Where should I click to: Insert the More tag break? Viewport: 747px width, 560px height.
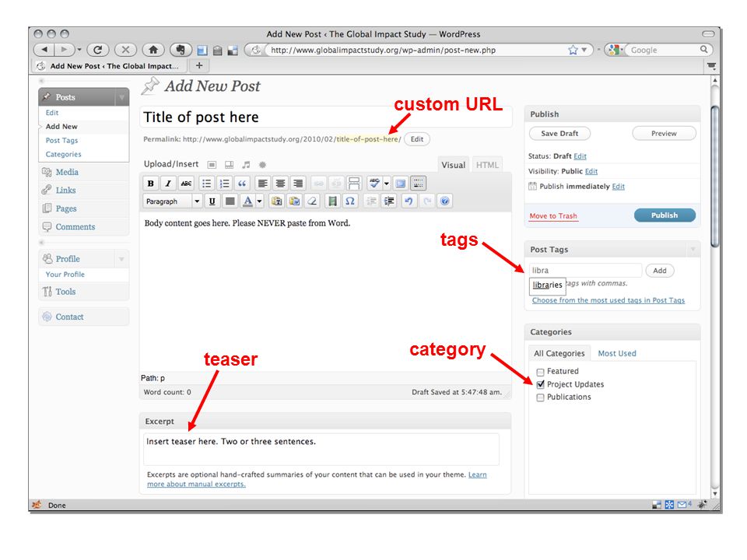[x=354, y=184]
